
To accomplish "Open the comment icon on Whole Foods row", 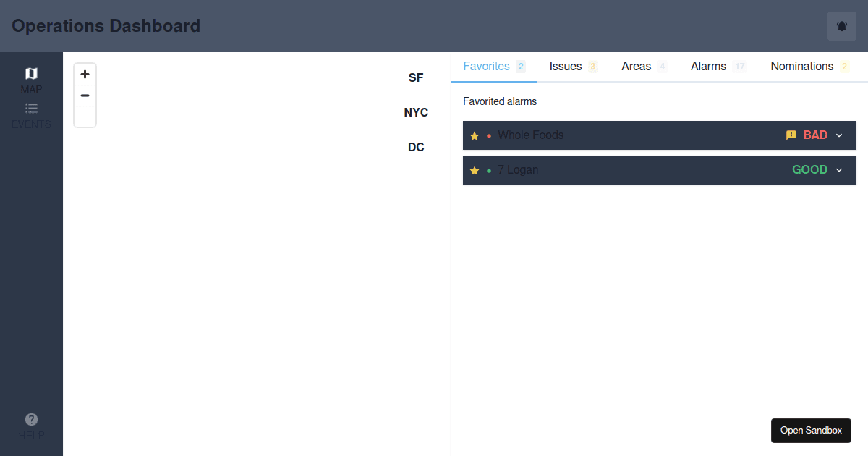I will pyautogui.click(x=791, y=135).
